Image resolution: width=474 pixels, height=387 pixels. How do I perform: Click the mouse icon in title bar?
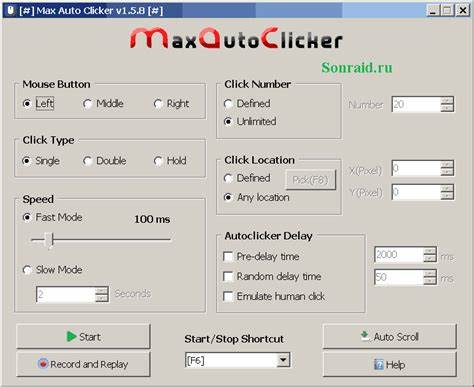11,10
